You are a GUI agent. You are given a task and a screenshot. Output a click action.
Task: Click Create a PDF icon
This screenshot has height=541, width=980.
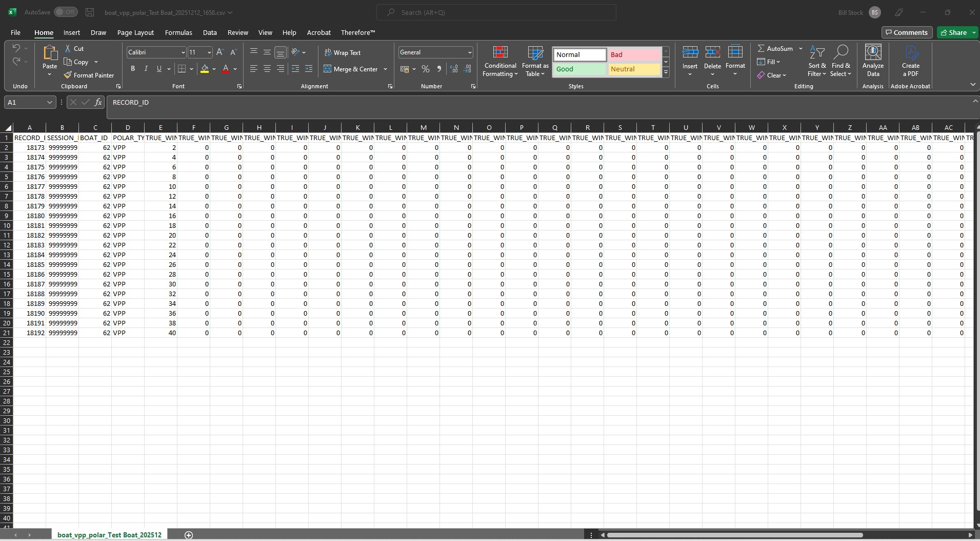tap(911, 53)
